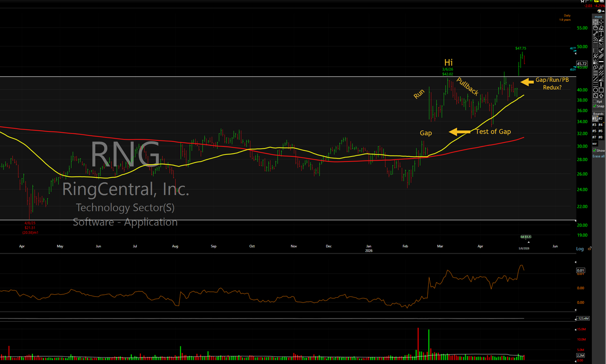The height and width of the screenshot is (364, 606).
Task: Select the dotted grid drawing tool
Action: click(595, 45)
